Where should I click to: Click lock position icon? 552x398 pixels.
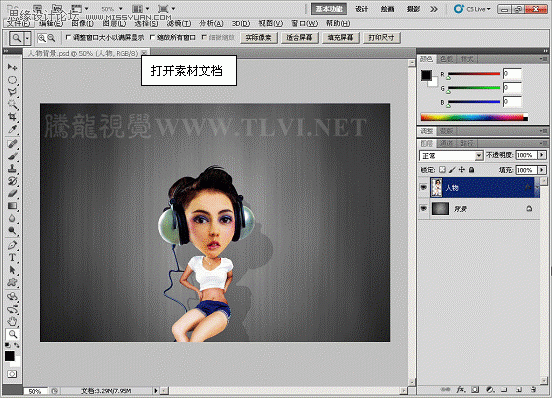(x=462, y=170)
